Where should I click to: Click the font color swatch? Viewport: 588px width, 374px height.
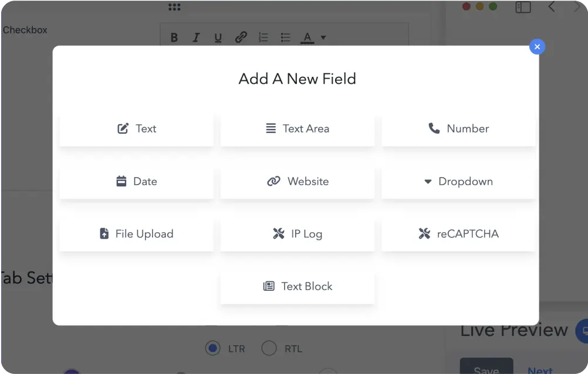[307, 37]
